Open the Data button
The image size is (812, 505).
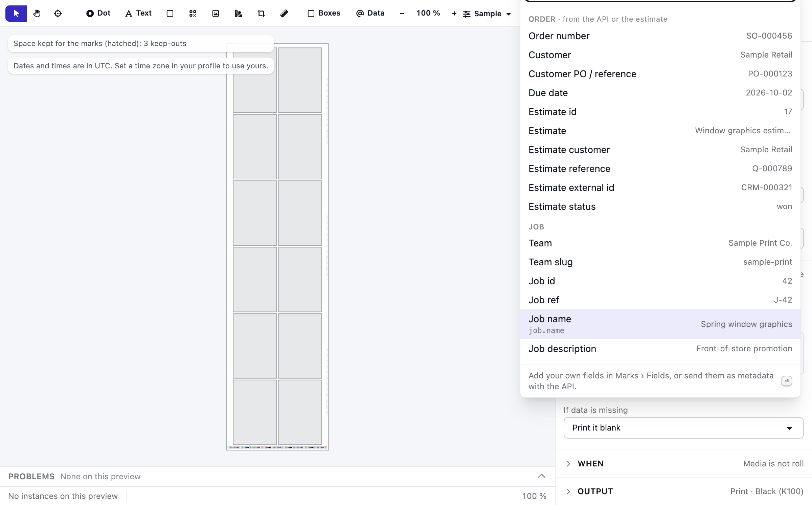pyautogui.click(x=370, y=13)
